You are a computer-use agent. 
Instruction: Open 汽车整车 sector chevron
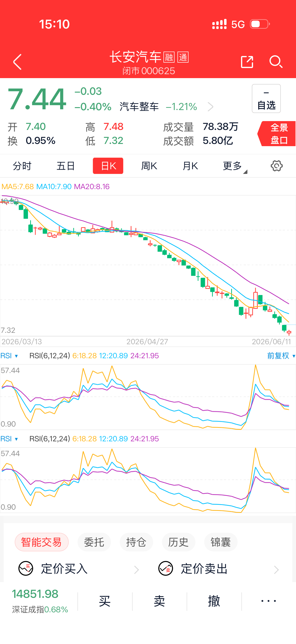pos(211,107)
